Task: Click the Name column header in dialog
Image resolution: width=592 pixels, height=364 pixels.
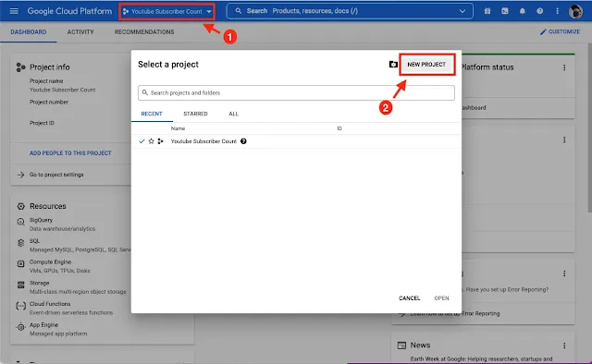Action: (178, 128)
